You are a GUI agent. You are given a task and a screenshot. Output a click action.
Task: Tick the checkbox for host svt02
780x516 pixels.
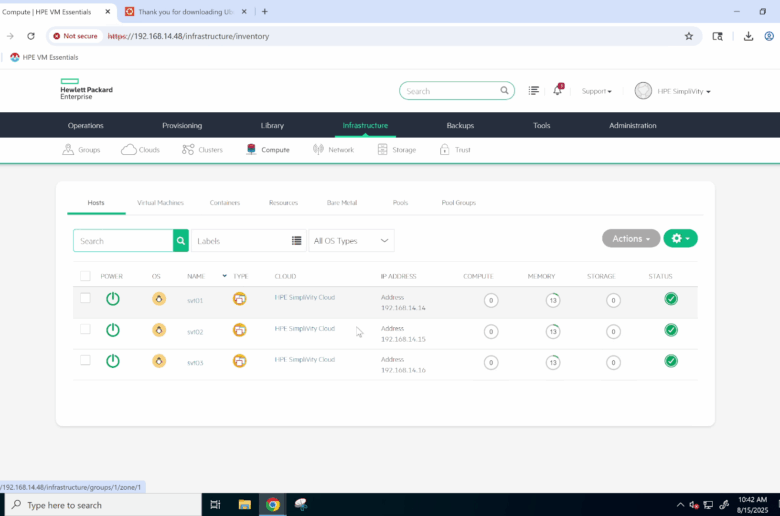pos(85,329)
